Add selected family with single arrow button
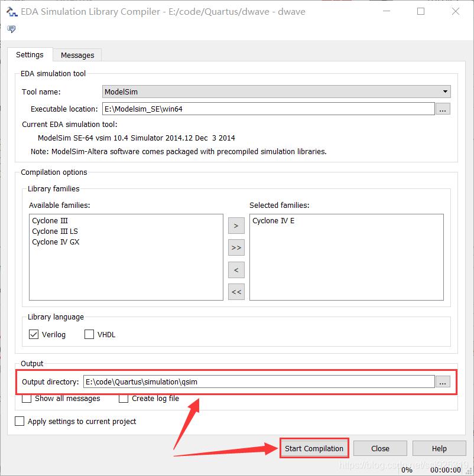 coord(236,226)
